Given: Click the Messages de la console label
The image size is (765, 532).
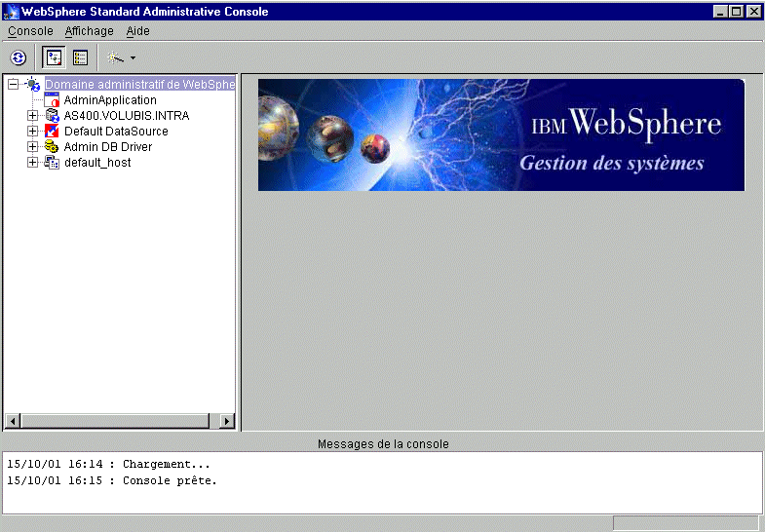Looking at the screenshot, I should click(383, 444).
